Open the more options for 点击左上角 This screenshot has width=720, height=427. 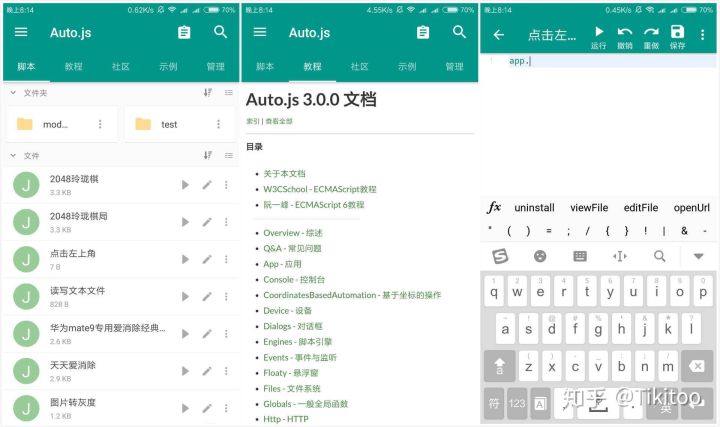(x=226, y=259)
